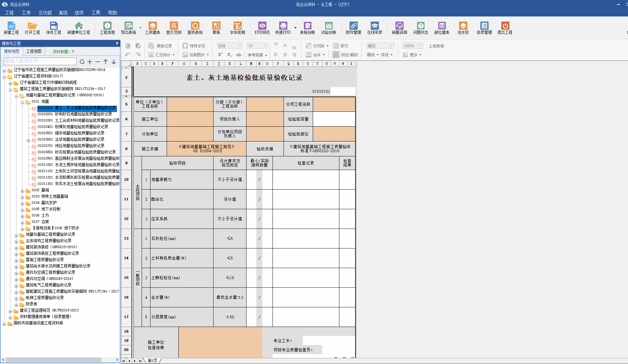Select the 字体批刷 format brush icon

pos(238,28)
